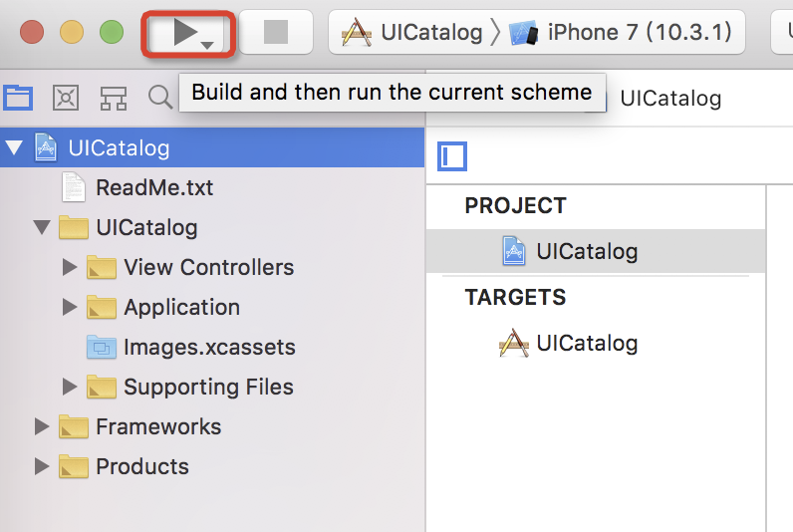Toggle the project and targets list sidebar
The width and height of the screenshot is (793, 532).
pyautogui.click(x=452, y=156)
